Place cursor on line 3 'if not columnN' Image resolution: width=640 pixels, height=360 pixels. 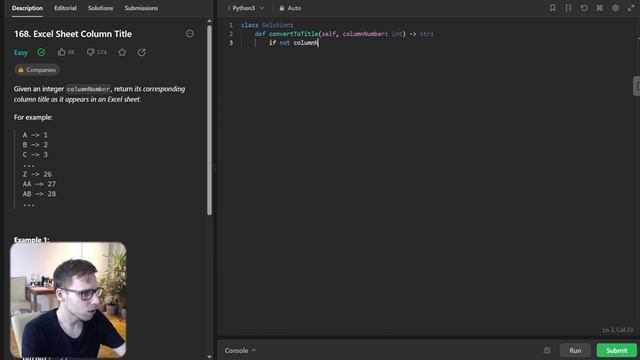point(293,43)
